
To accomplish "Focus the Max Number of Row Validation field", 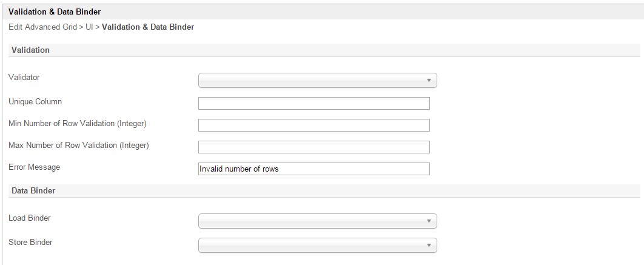I will tap(314, 147).
